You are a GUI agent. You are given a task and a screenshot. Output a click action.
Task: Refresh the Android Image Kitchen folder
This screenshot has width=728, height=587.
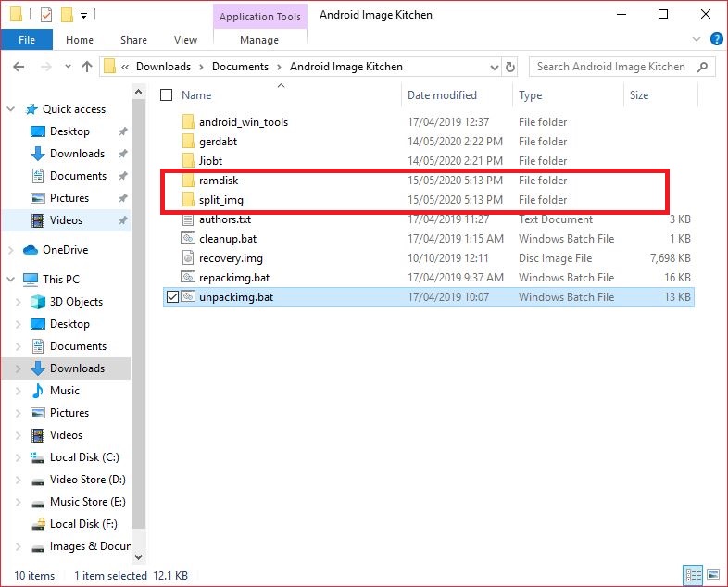click(509, 67)
